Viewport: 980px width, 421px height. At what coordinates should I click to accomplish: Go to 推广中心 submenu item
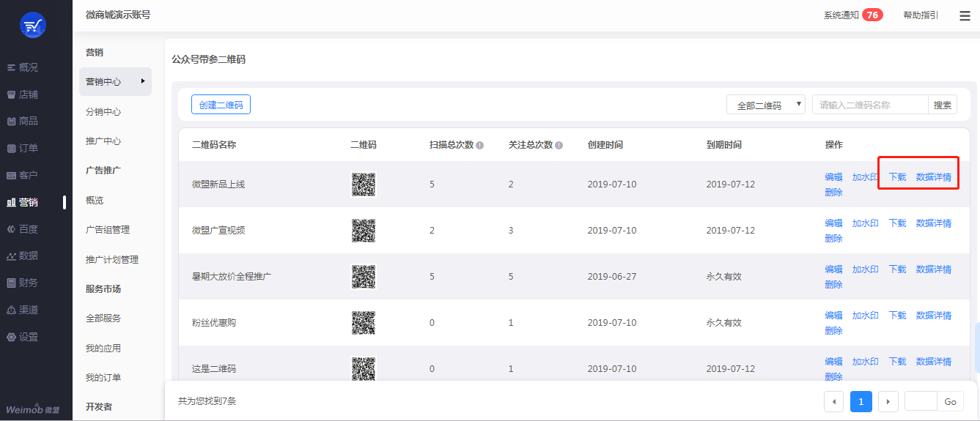click(x=103, y=141)
